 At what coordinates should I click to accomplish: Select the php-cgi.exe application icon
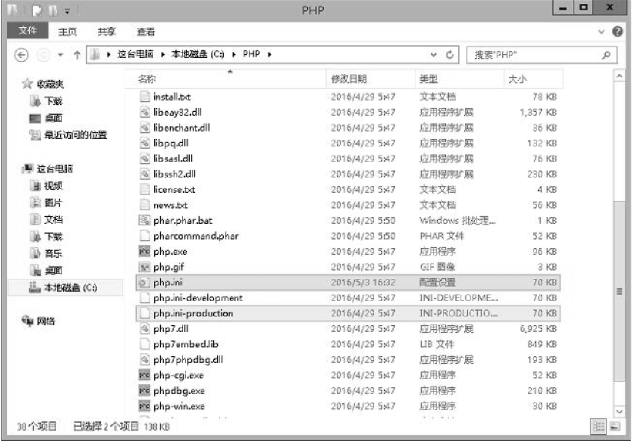144,375
